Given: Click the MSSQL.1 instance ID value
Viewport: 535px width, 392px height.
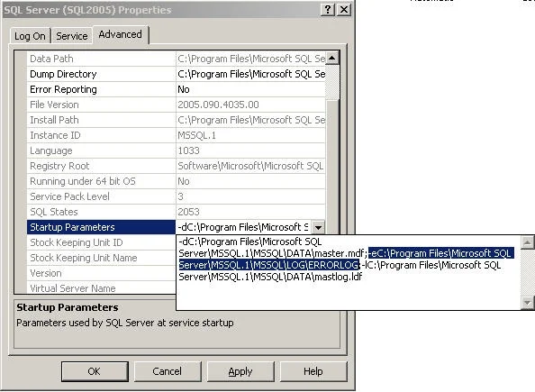Looking at the screenshot, I should [197, 135].
